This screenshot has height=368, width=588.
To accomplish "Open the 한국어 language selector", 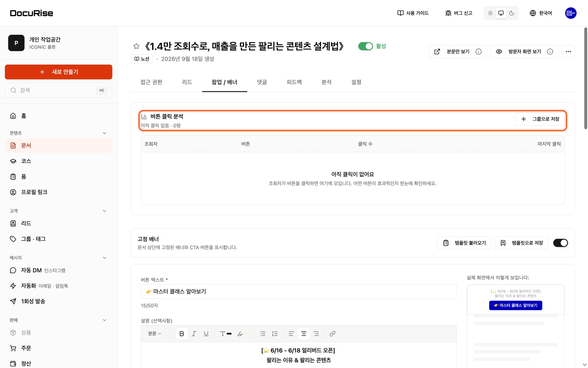I will (541, 13).
